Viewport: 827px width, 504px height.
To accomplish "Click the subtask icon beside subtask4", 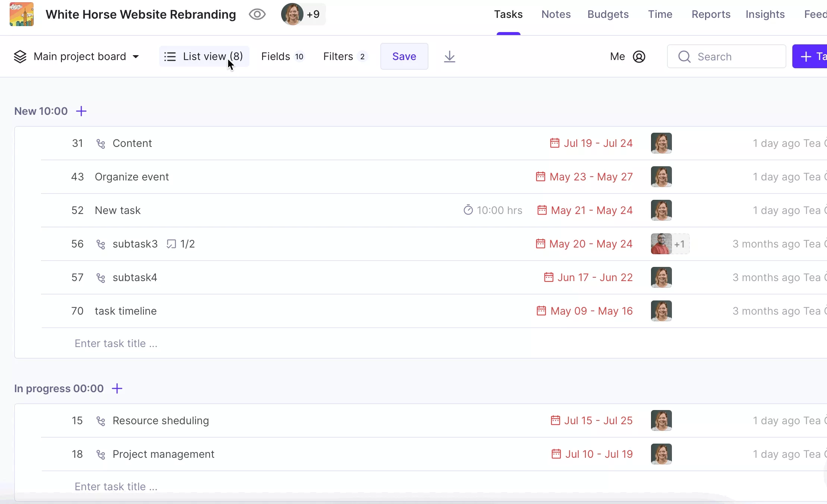I will 101,278.
